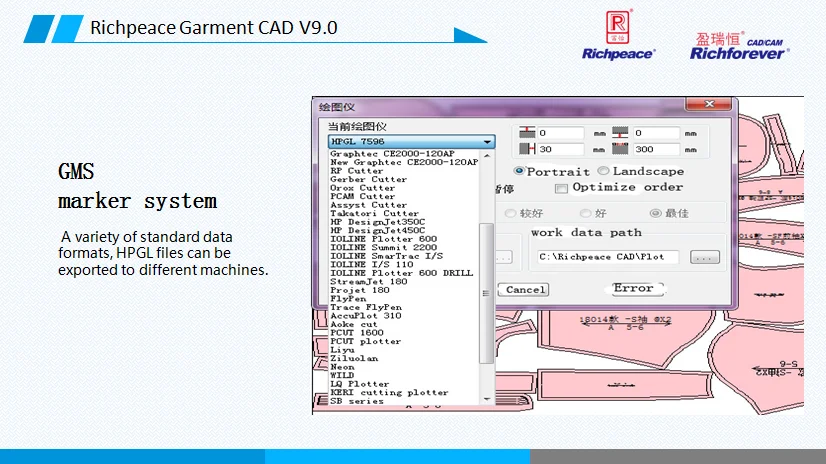The width and height of the screenshot is (826, 464).
Task: Select Projet 180 plotter
Action: coord(360,290)
